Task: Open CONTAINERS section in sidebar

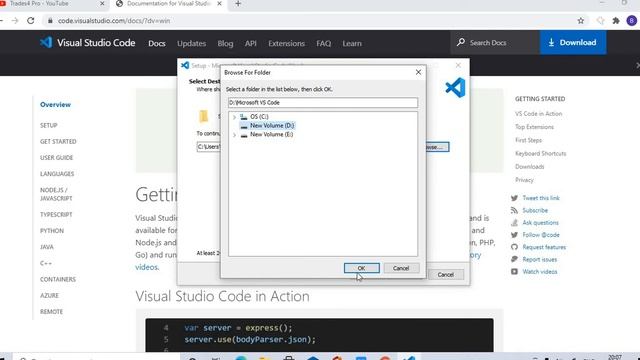Action: click(x=58, y=279)
